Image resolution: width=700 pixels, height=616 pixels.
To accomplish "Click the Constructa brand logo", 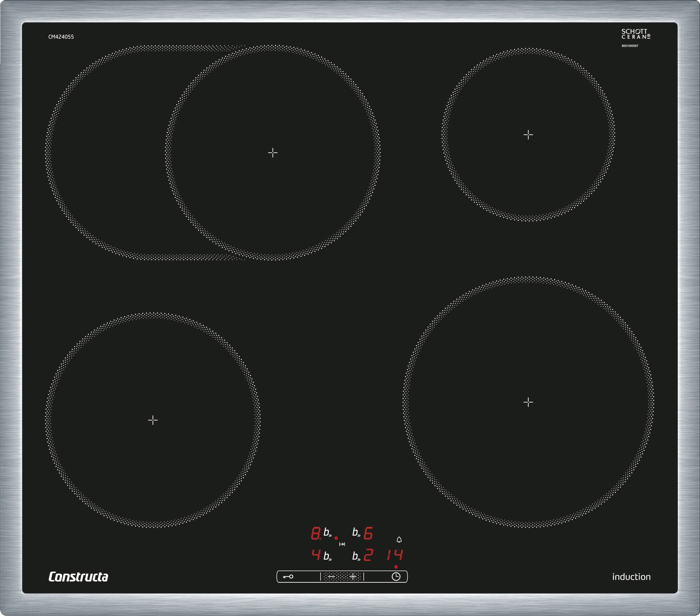I will click(78, 577).
